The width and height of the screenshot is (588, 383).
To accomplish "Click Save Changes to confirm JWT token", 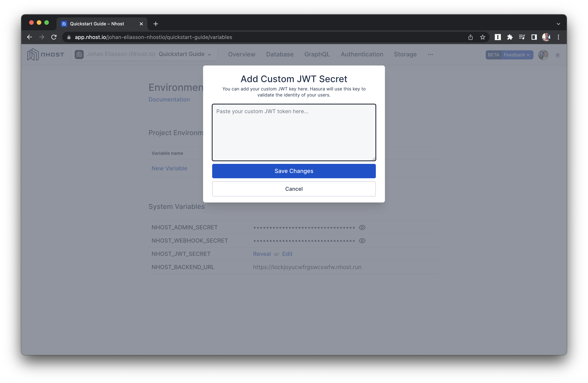I will coord(294,171).
